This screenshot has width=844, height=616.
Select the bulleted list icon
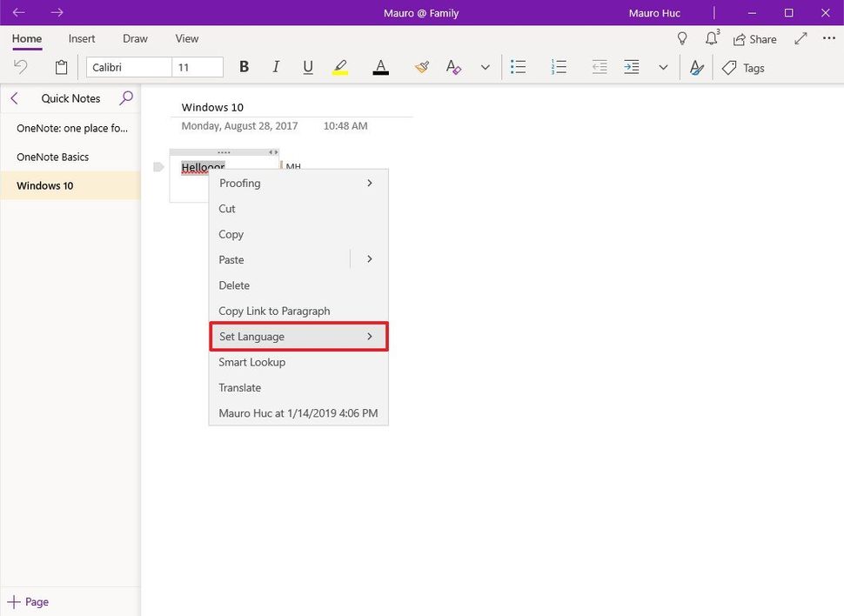pos(518,67)
